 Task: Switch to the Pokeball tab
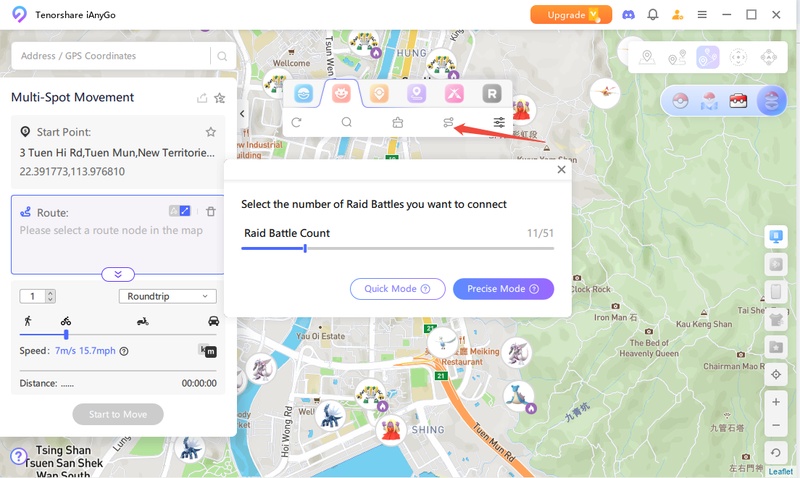click(x=303, y=94)
